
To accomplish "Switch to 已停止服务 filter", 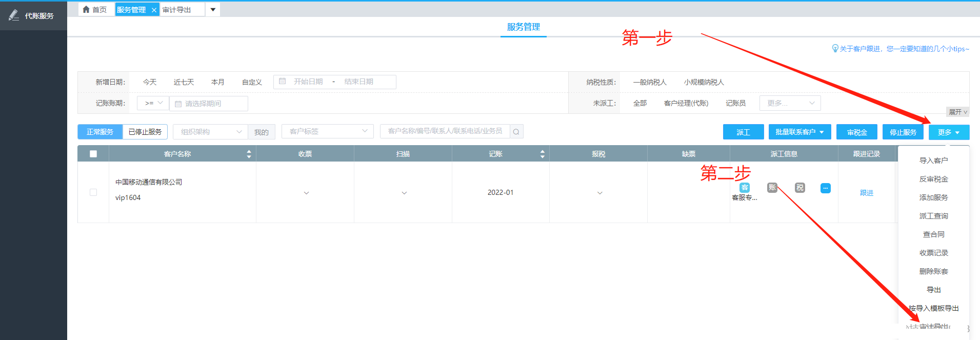I will (x=145, y=132).
